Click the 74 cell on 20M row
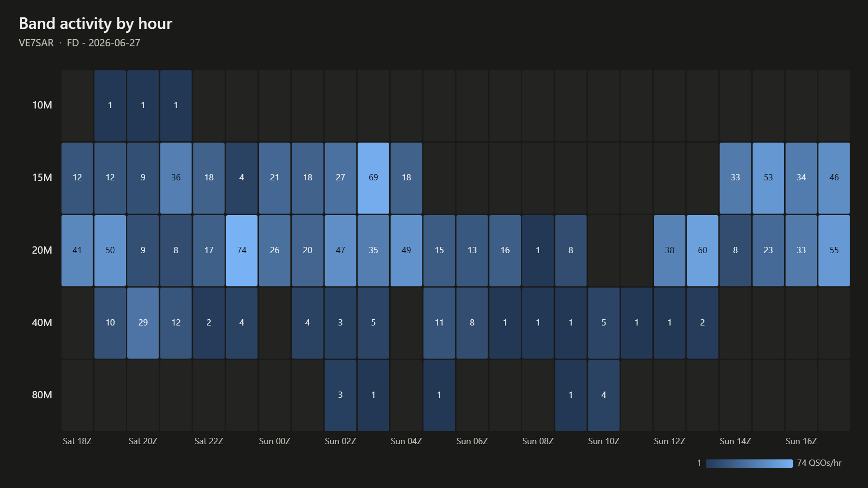868x488 pixels. point(242,250)
